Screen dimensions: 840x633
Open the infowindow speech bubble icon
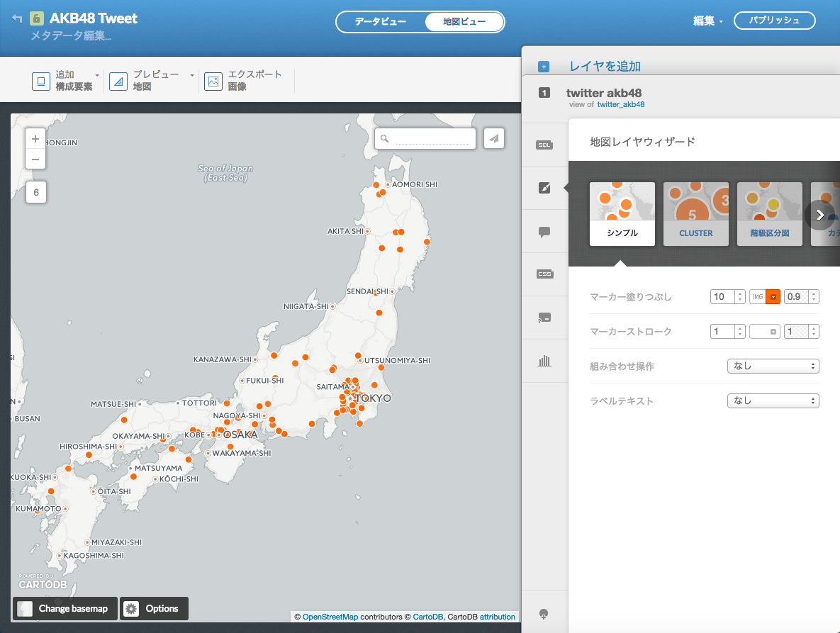(x=544, y=232)
